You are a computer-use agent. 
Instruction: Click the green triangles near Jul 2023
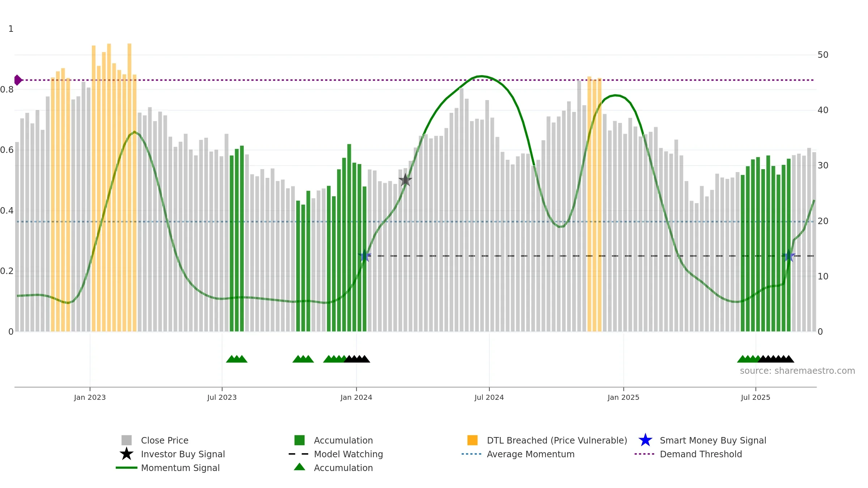237,359
